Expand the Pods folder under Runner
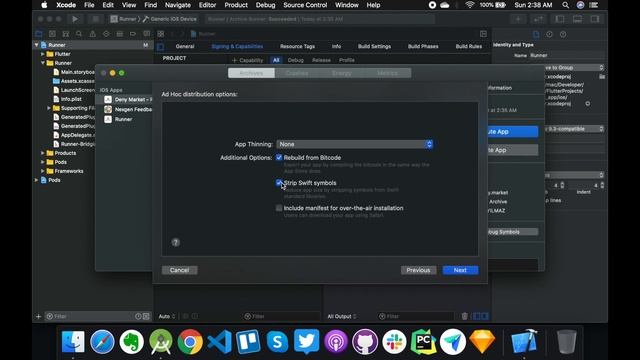640x360 pixels. pyautogui.click(x=42, y=162)
